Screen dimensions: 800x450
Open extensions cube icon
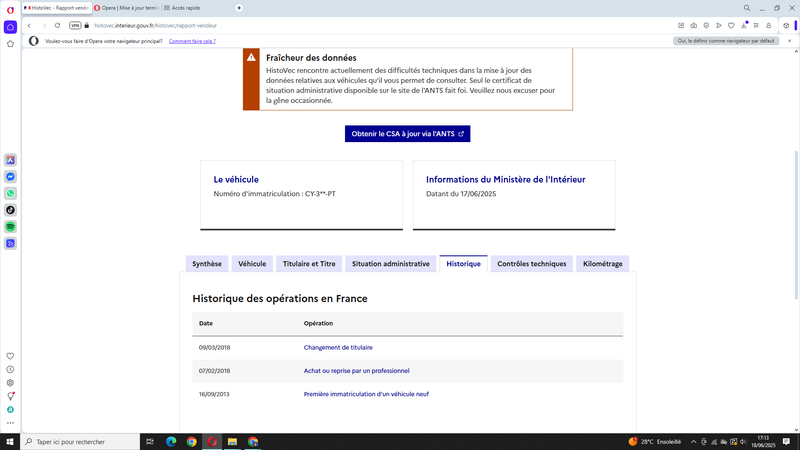click(786, 26)
